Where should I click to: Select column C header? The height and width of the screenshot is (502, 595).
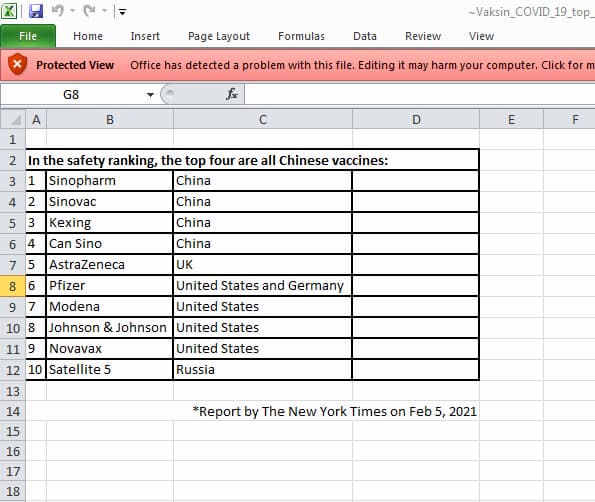tap(263, 120)
